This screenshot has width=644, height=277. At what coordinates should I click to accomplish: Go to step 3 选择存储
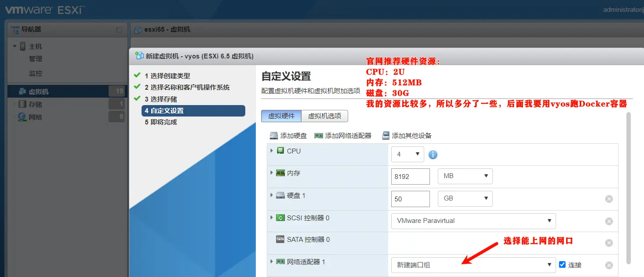coord(161,99)
